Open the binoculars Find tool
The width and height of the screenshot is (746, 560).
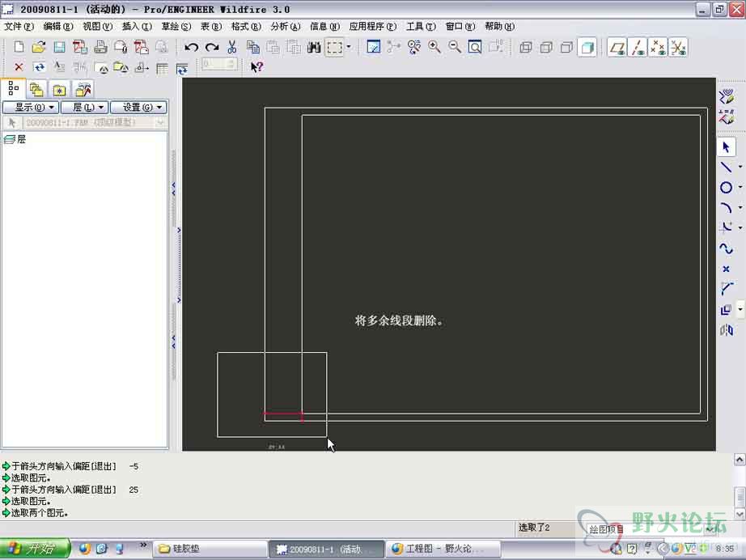click(314, 47)
